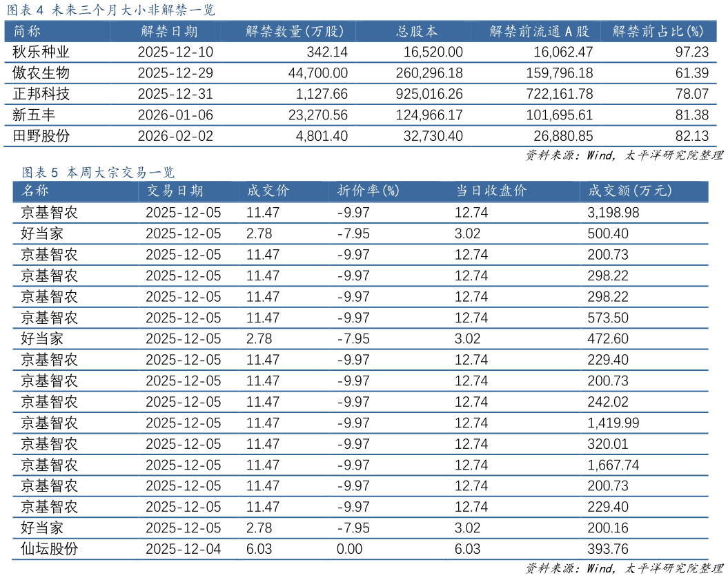Click the total share value 124,966.17
The width and height of the screenshot is (728, 578).
point(429,115)
